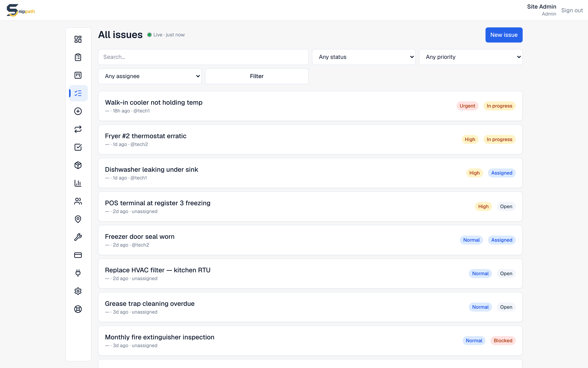Click High badge on Dishwasher leaking row
The width and height of the screenshot is (588, 368).
coord(474,173)
